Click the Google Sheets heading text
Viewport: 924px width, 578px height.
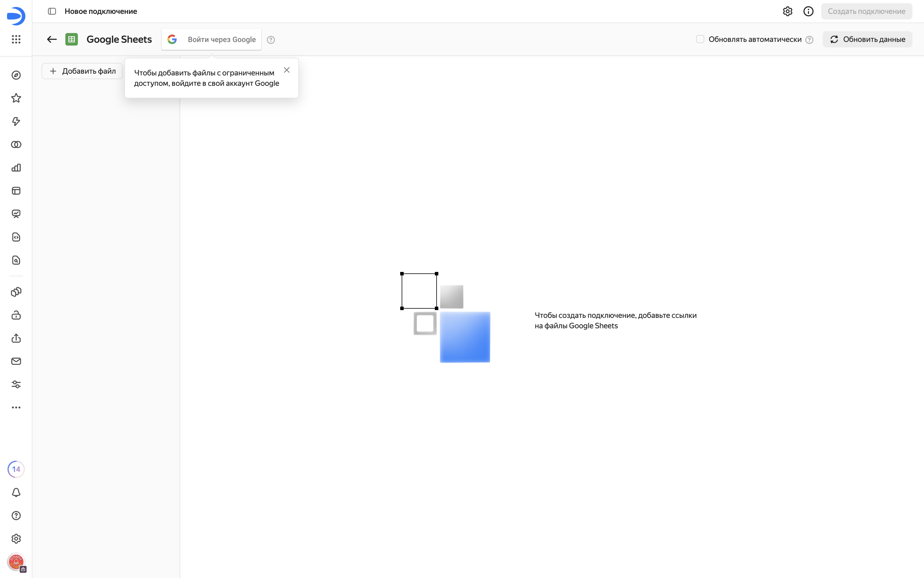coord(119,39)
